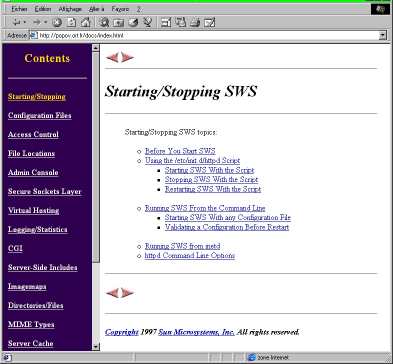Open the Favoris menu
The height and width of the screenshot is (364, 393).
click(120, 9)
